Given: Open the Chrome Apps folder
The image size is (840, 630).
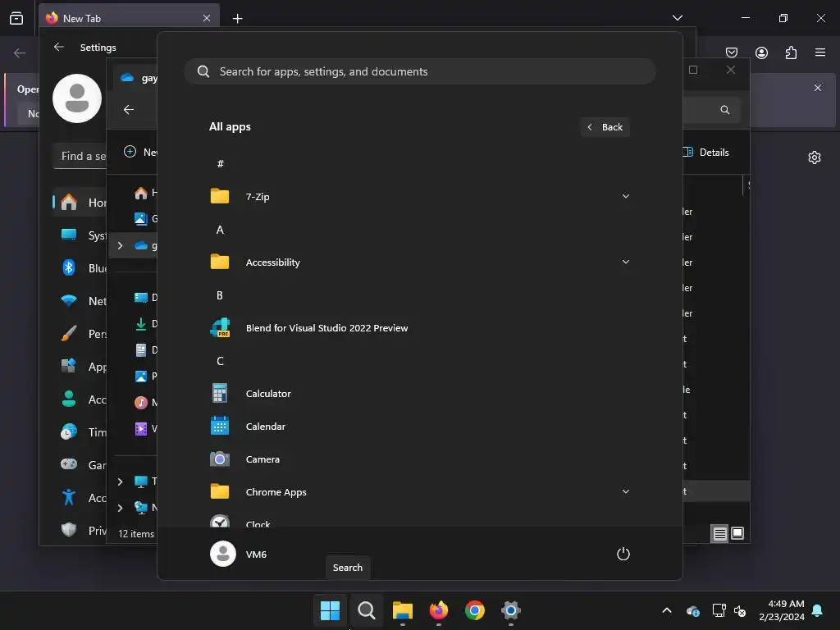Looking at the screenshot, I should pyautogui.click(x=419, y=492).
